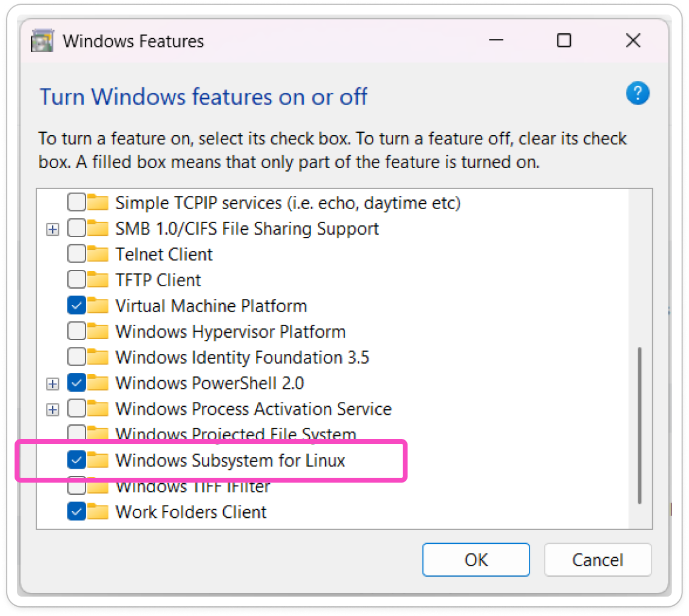Click the Work Folders Client folder icon
The image size is (689, 616).
97,512
